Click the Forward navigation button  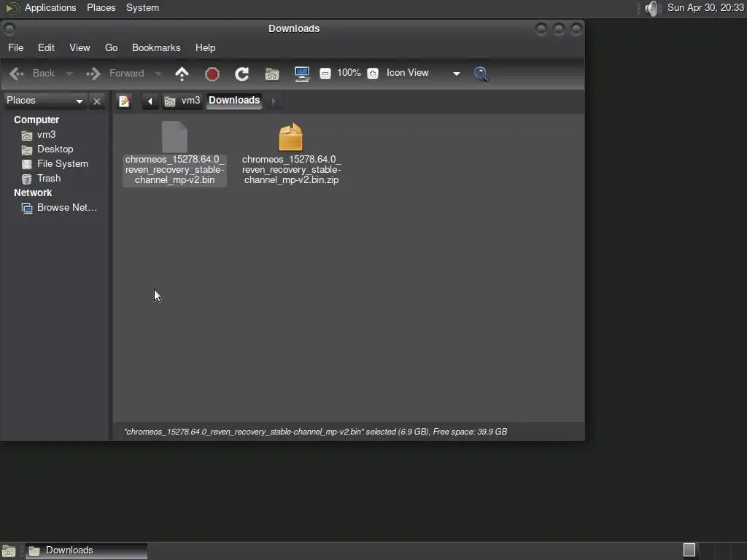pos(115,74)
